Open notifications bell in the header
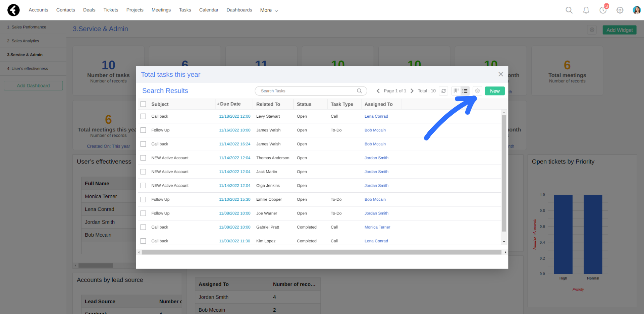Image resolution: width=644 pixels, height=314 pixels. (x=586, y=10)
